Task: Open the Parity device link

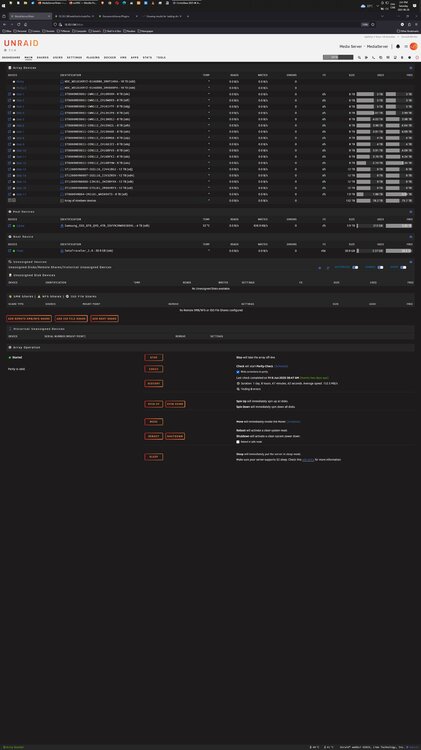Action: (x=20, y=82)
